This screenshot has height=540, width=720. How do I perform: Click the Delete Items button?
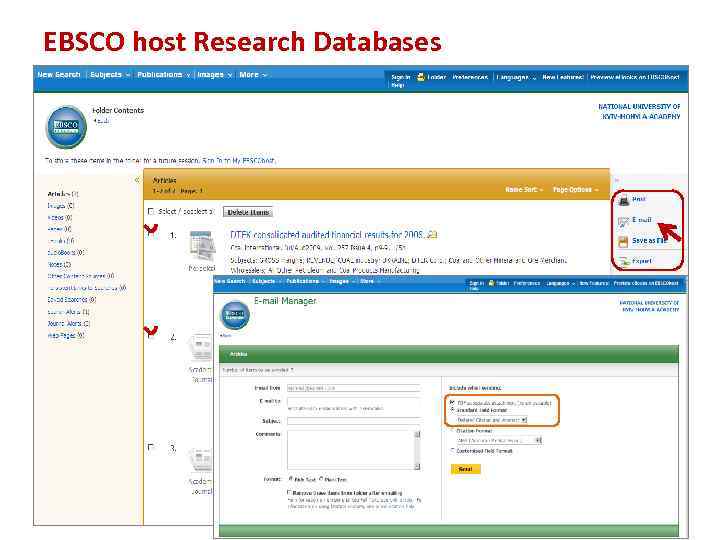click(248, 212)
